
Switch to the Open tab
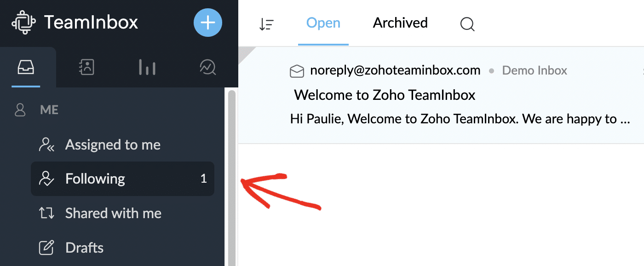[323, 23]
